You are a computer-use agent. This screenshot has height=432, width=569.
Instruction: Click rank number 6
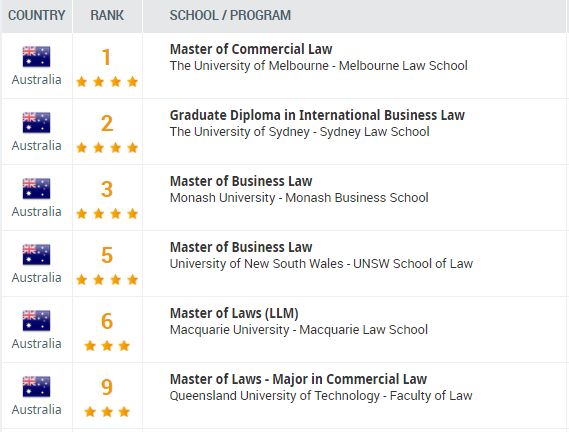point(107,321)
